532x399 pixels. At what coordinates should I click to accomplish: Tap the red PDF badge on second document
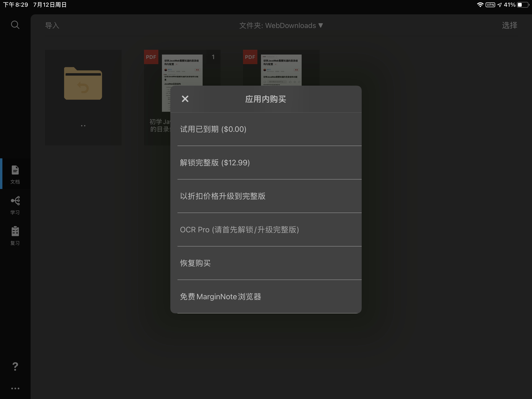coord(250,57)
